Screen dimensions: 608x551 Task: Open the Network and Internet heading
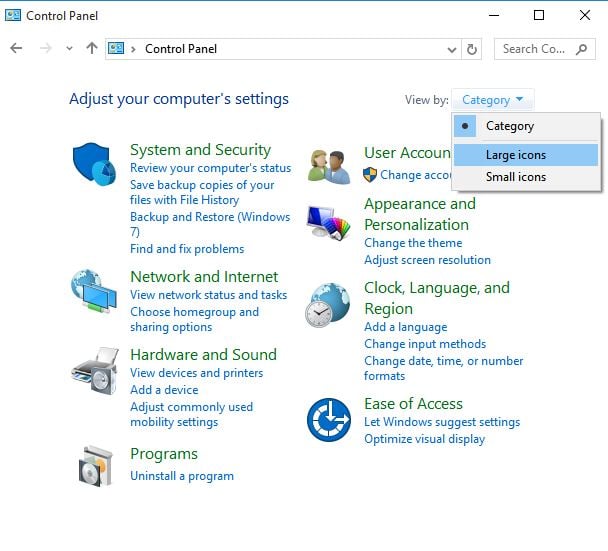tap(204, 277)
